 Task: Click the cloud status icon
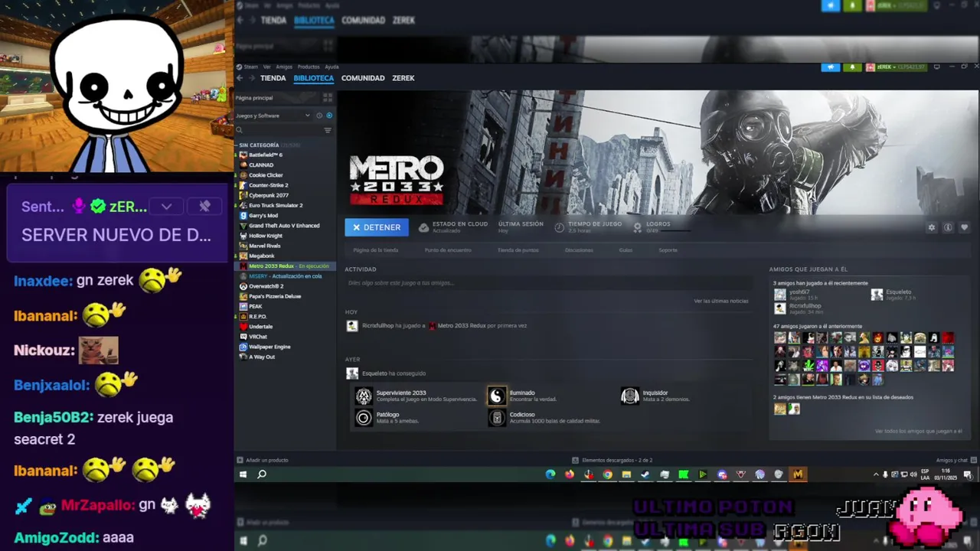[423, 227]
